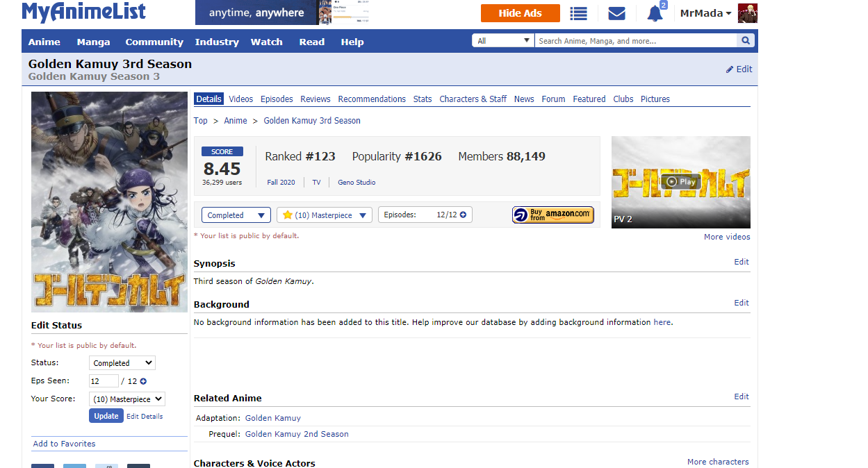Play the PV 2 video
Image resolution: width=868 pixels, height=468 pixels.
680,182
